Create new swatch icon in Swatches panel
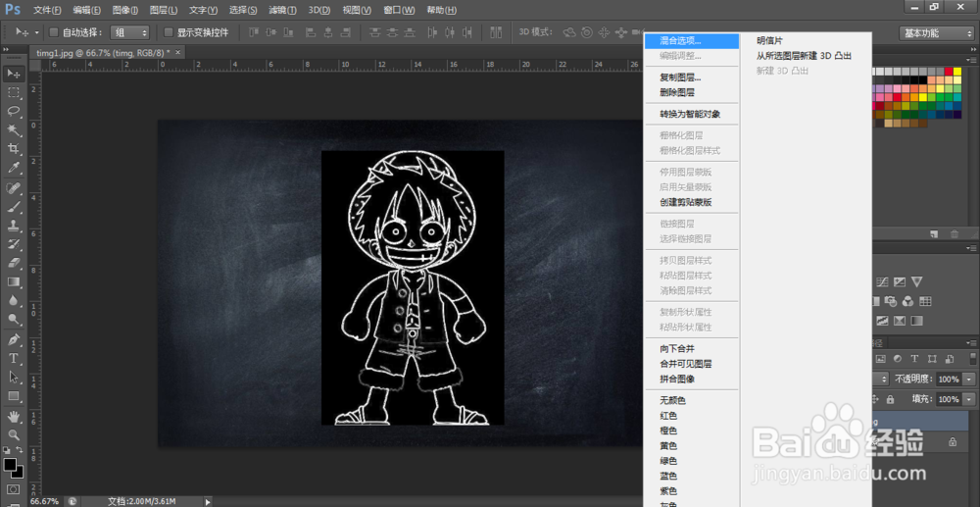The image size is (980, 507). point(933,233)
